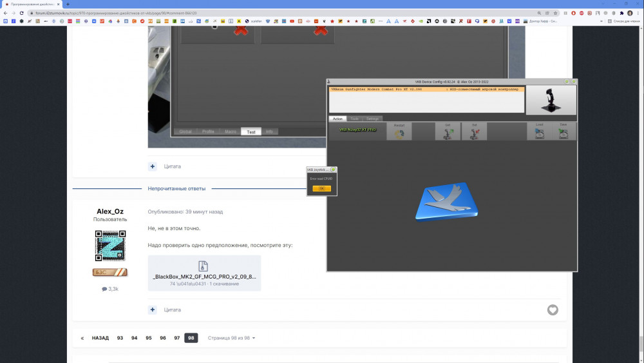Switch to the Settings tab in VKB Config

(x=372, y=119)
